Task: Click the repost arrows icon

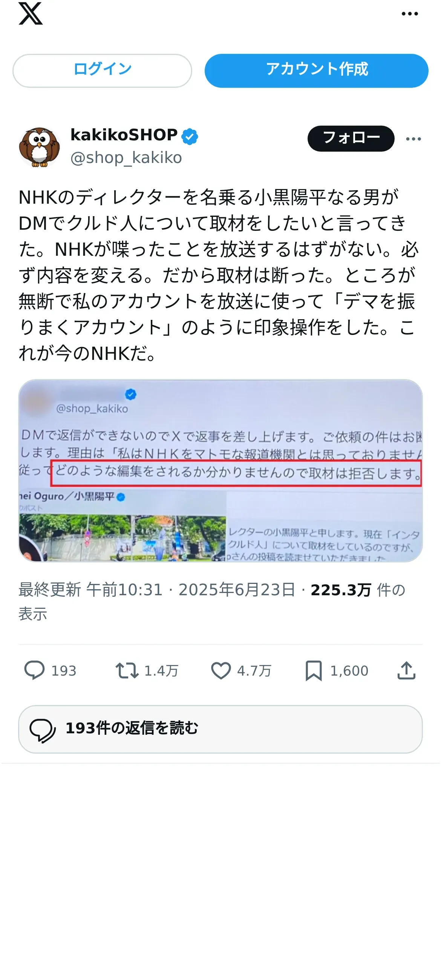Action: [x=127, y=670]
